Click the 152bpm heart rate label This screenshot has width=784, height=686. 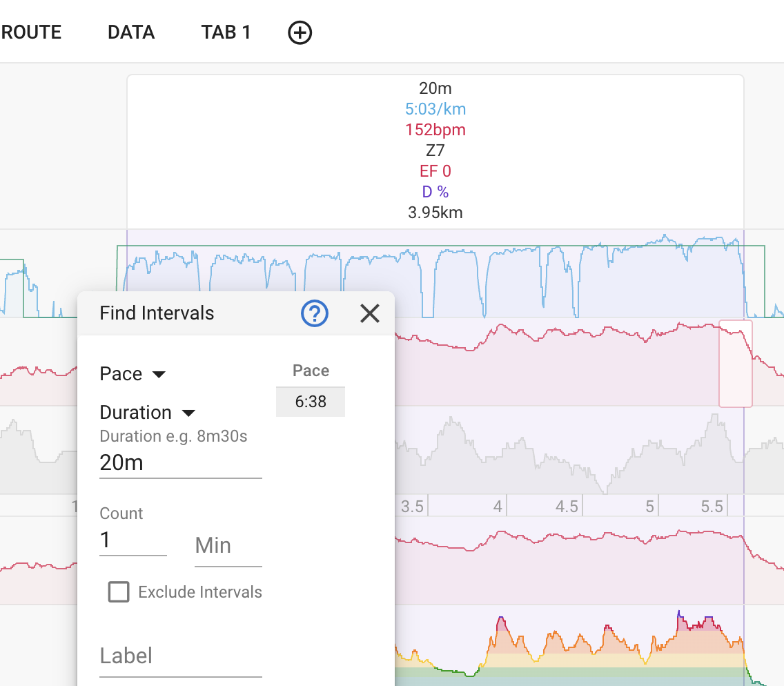tap(435, 130)
